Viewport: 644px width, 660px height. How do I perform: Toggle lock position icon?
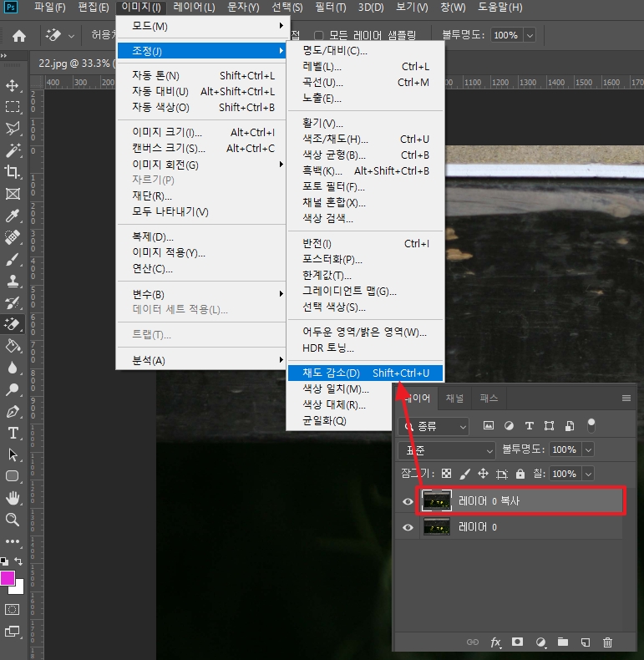tap(483, 474)
